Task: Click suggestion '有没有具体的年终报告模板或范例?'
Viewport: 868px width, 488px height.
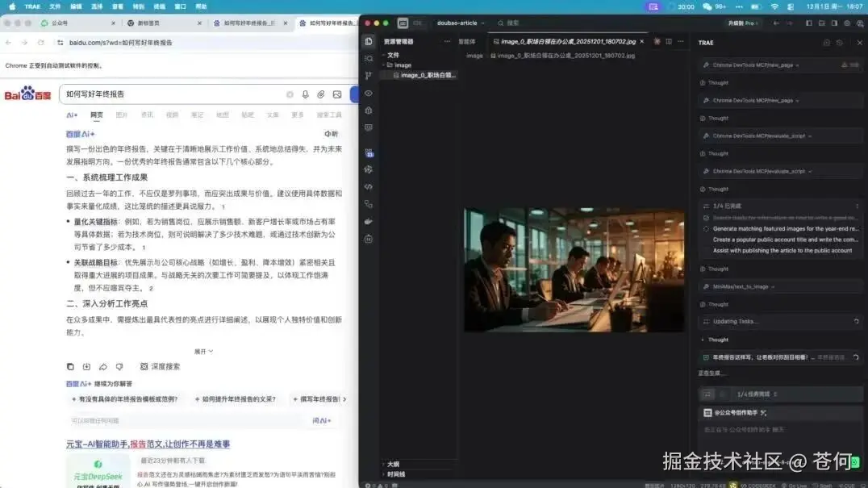Action: click(x=124, y=399)
